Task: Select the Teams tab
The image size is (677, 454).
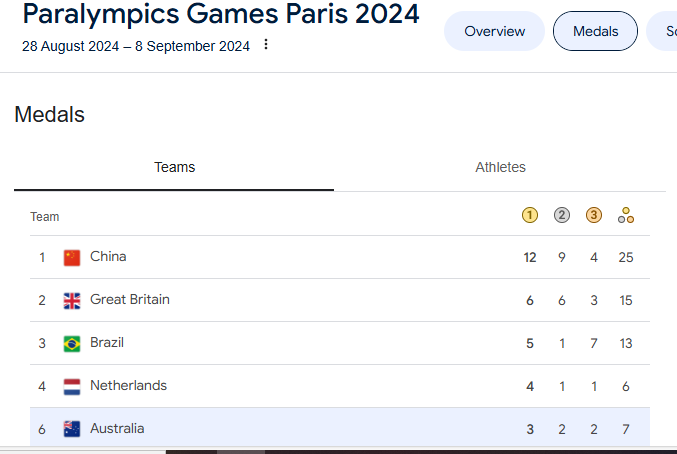Action: click(174, 167)
